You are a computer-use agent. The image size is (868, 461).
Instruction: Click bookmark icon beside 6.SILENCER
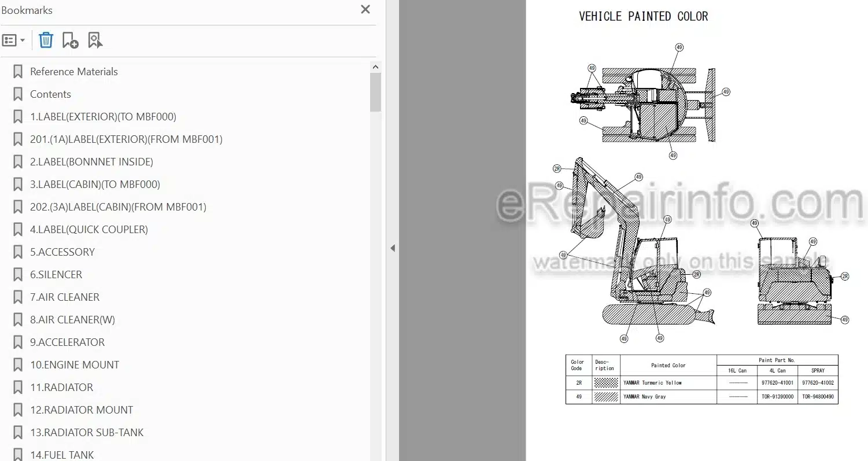click(x=18, y=275)
